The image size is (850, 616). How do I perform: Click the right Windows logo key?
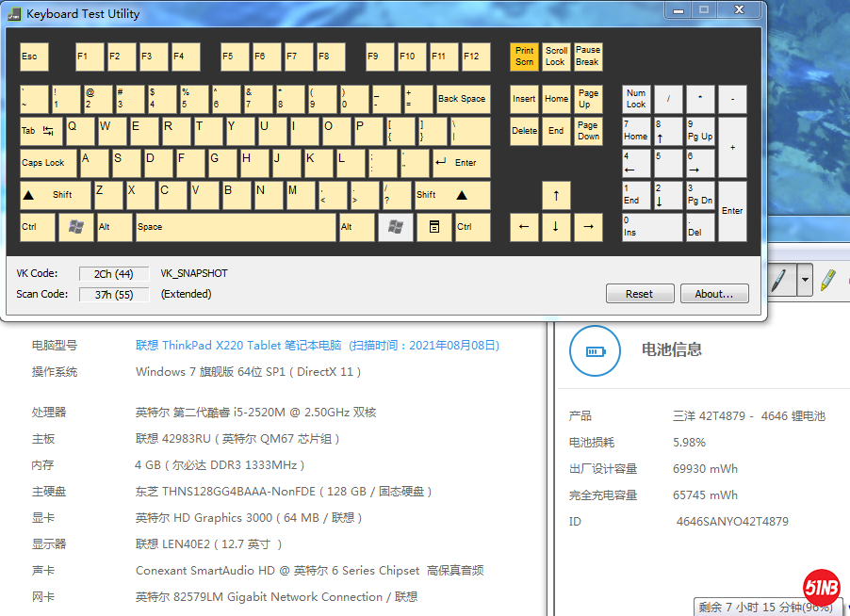tap(396, 227)
